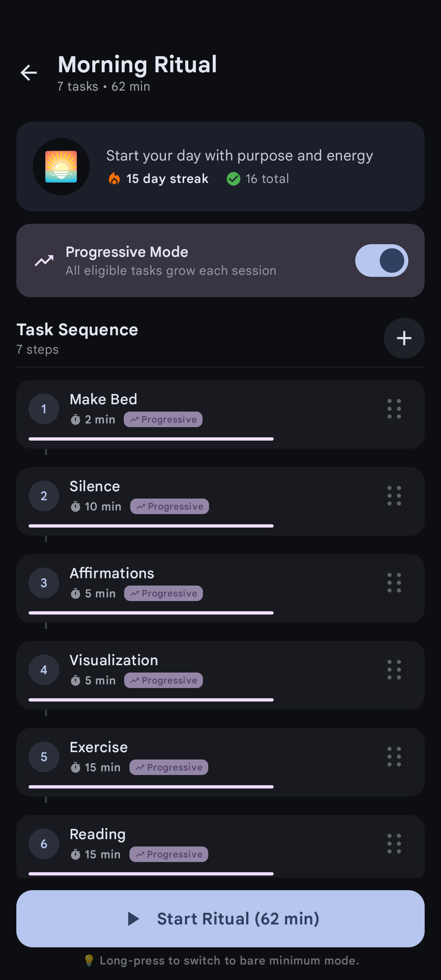441x980 pixels.
Task: Tap the back arrow icon
Action: [x=29, y=73]
